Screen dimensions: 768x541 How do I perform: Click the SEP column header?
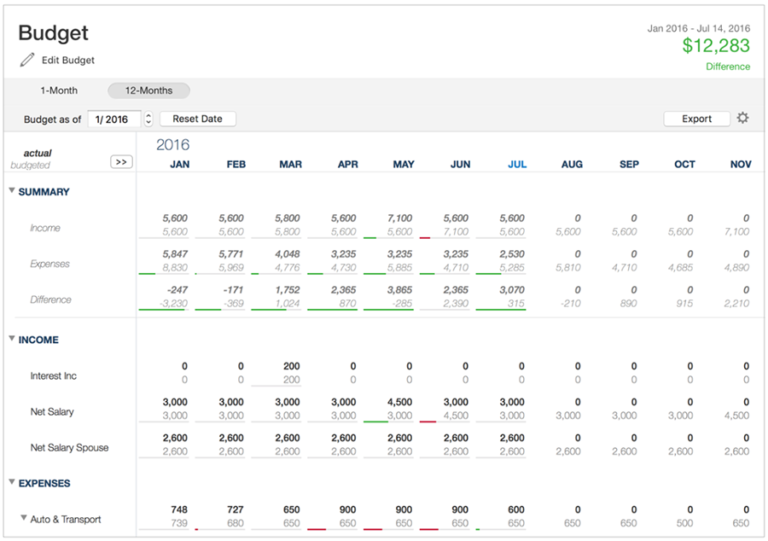629,165
